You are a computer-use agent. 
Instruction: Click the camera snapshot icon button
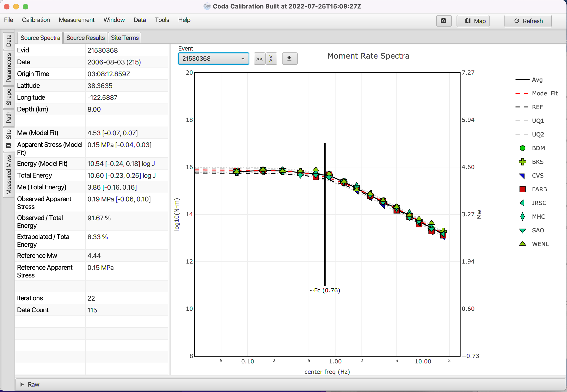pos(444,21)
